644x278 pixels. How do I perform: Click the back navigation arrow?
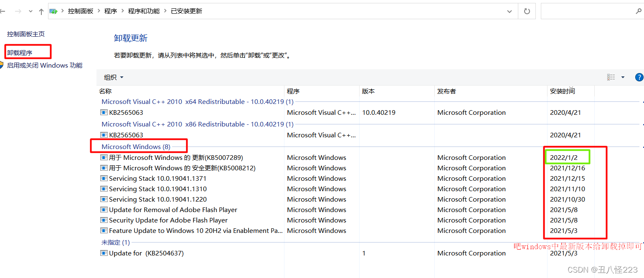(x=2, y=12)
